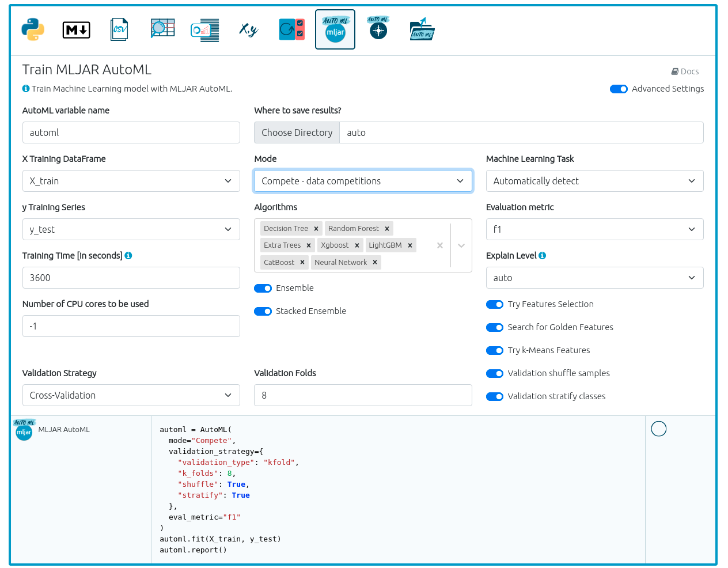Click the "MLJAR AutoML" cell label
Screen dimensions: 728x568
coord(64,430)
